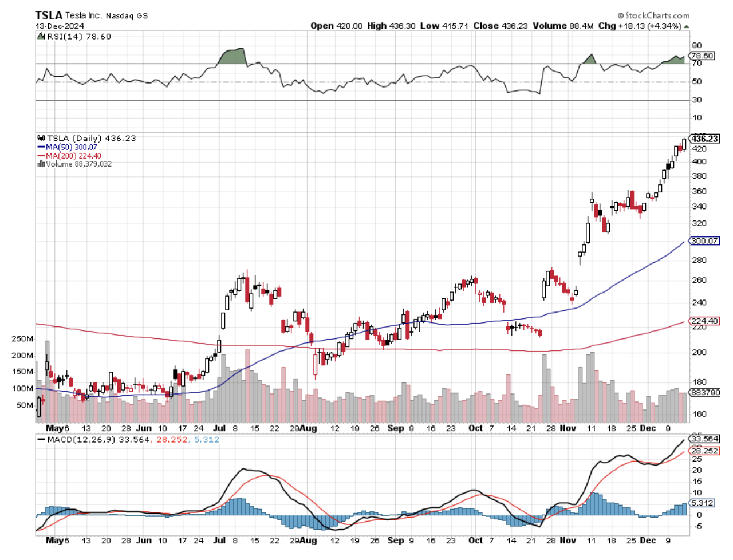Click the TSLA ticker symbol title
Screen dimensions: 733x560
[x=49, y=15]
